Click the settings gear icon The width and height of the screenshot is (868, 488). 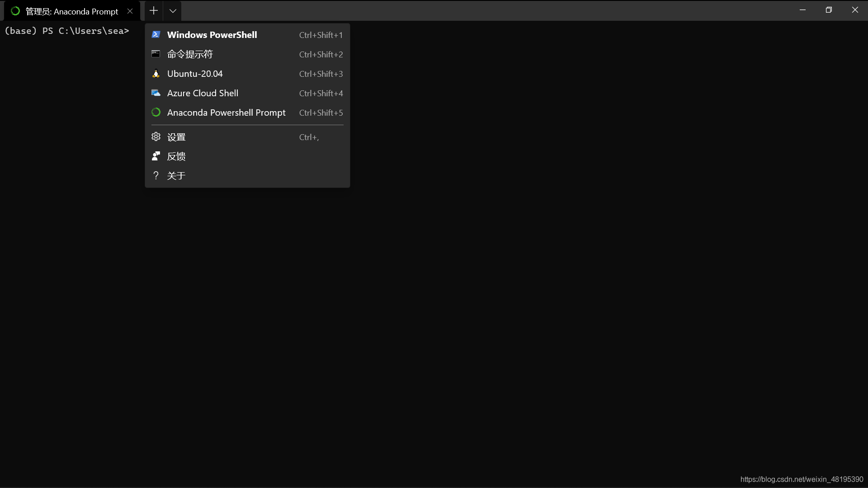[x=156, y=136]
